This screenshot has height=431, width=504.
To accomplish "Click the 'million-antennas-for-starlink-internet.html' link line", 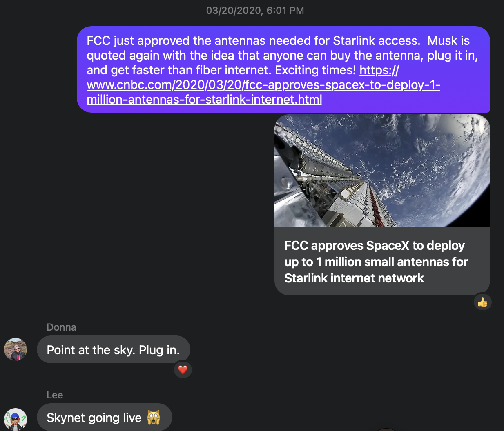I will [x=204, y=100].
